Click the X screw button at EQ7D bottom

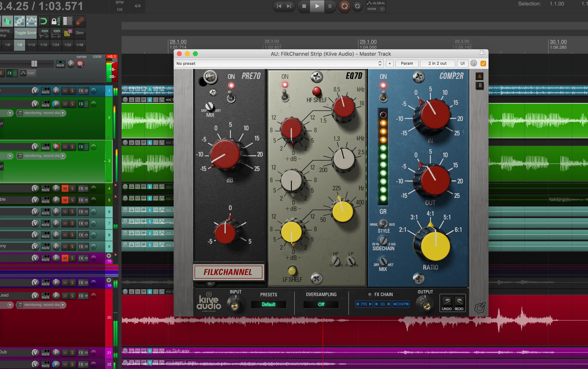click(x=317, y=278)
